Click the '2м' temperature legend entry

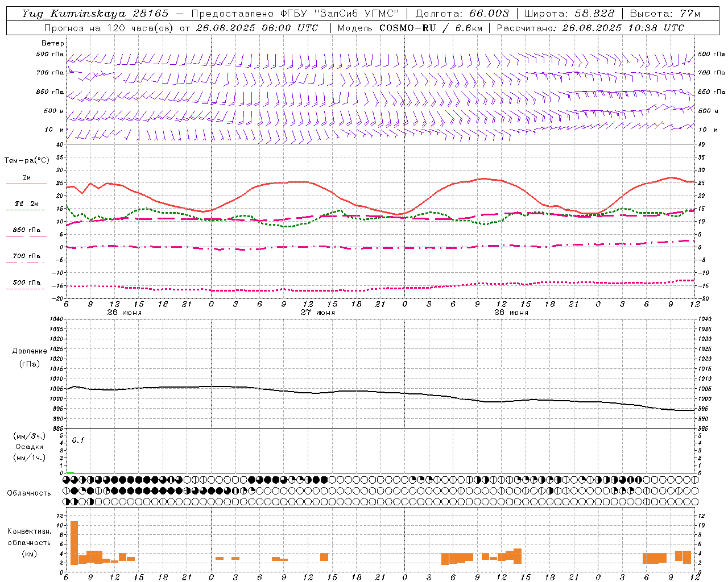(27, 178)
